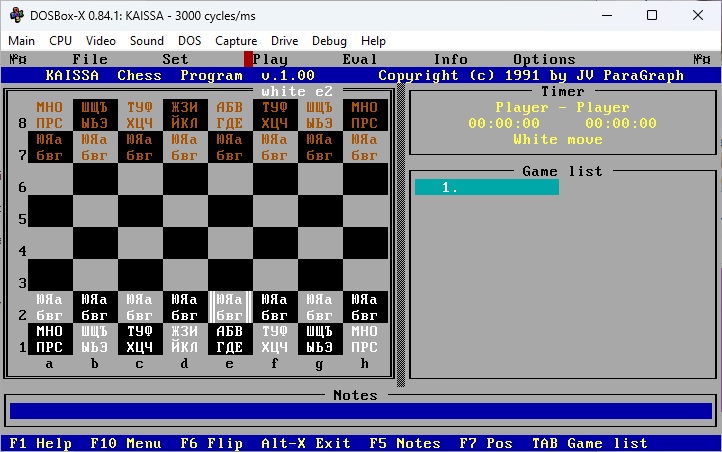
Task: Click the blue Notes text field
Action: (360, 411)
